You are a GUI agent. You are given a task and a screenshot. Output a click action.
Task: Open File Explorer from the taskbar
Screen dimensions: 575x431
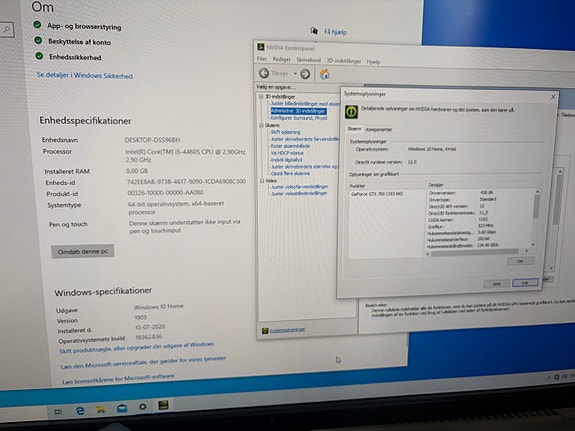pos(101,409)
